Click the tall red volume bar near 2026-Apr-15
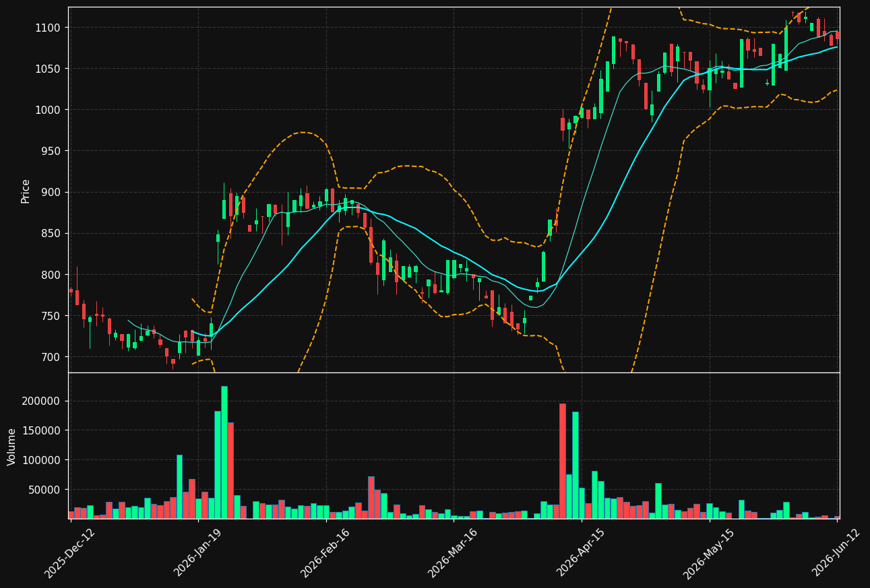This screenshot has height=588, width=870. pos(563,461)
